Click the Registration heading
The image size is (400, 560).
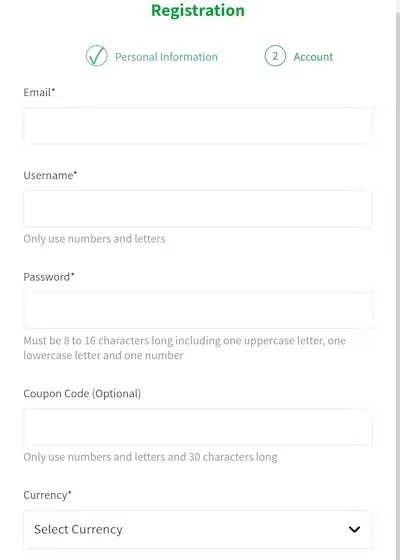click(198, 10)
